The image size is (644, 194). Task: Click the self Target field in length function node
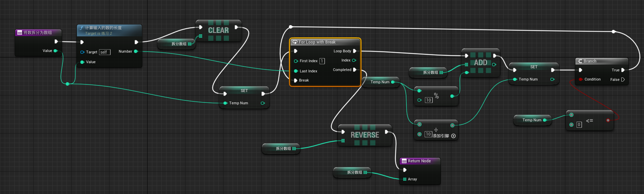coord(104,52)
